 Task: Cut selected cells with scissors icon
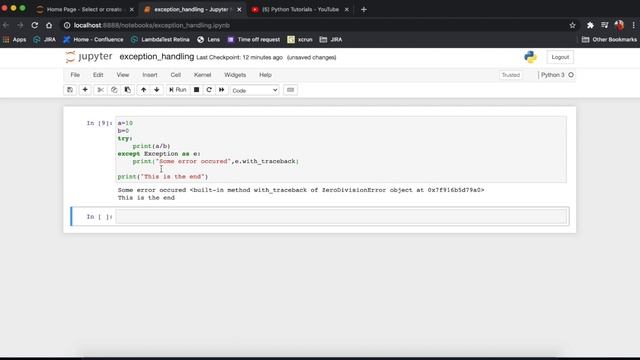[x=100, y=90]
